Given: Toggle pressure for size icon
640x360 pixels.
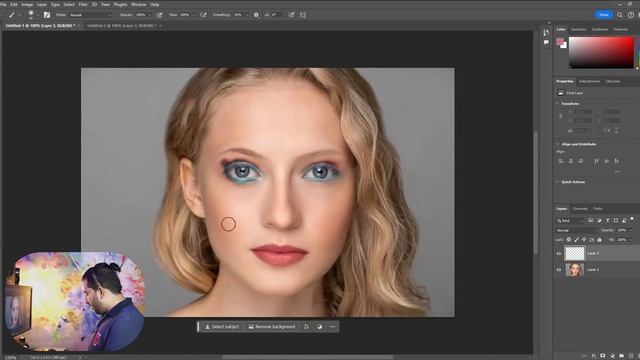Looking at the screenshot, I should [x=291, y=15].
